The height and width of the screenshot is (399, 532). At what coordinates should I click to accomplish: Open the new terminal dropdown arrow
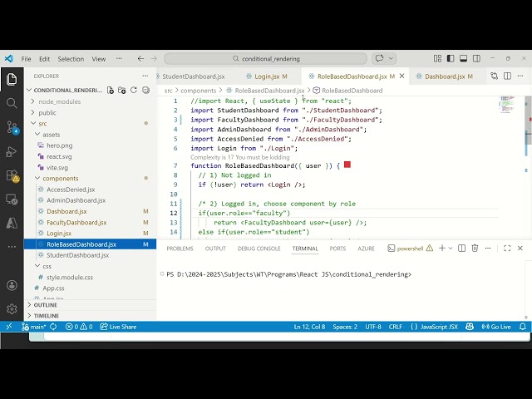(451, 249)
